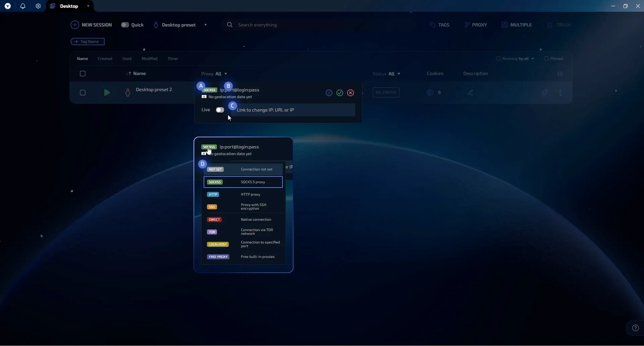Select FREE PROXY built-in proxies option
This screenshot has width=644, height=346.
tap(243, 257)
